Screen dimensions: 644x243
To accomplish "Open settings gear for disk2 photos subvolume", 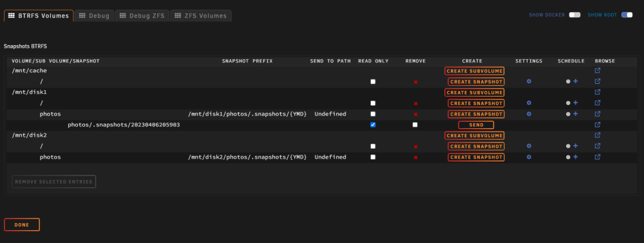I will click(529, 157).
